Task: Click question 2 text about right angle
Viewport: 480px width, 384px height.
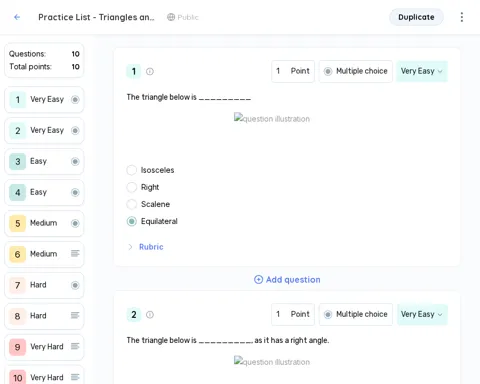Action: coord(228,340)
